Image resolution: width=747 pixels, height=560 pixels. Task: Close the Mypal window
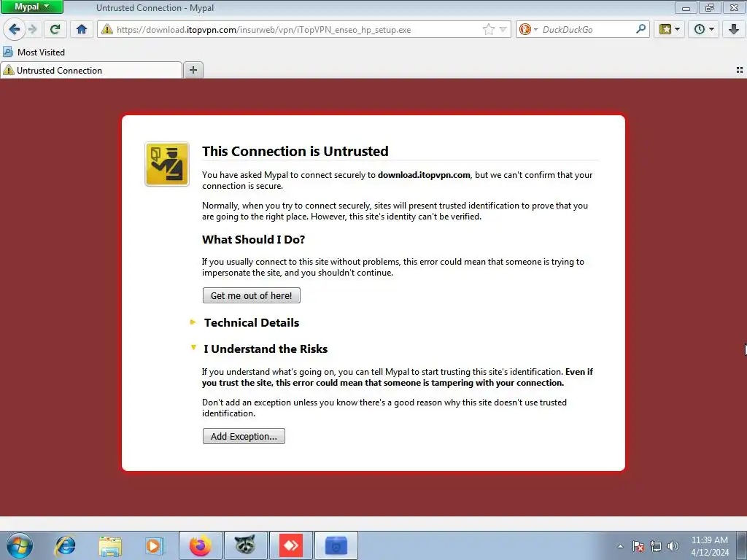pyautogui.click(x=734, y=7)
